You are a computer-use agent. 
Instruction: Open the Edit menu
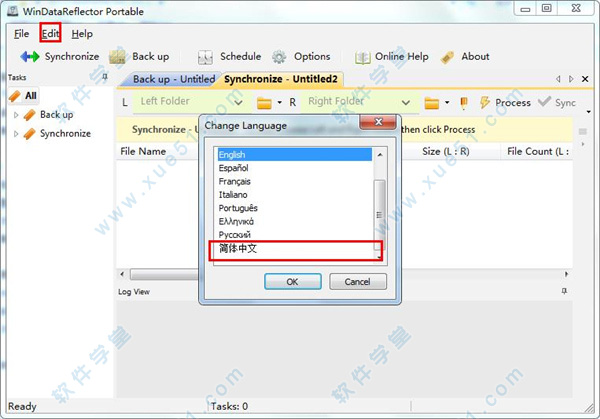pos(50,34)
